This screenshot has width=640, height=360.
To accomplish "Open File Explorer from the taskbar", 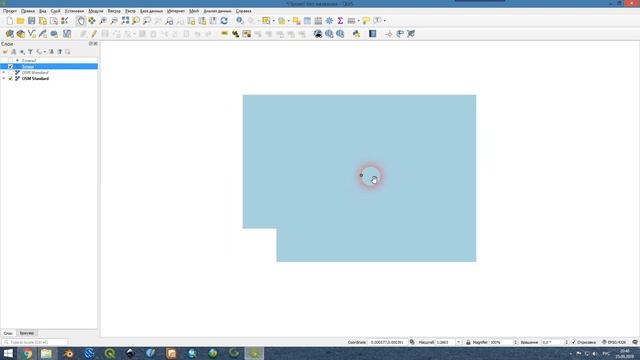I will pyautogui.click(x=46, y=353).
